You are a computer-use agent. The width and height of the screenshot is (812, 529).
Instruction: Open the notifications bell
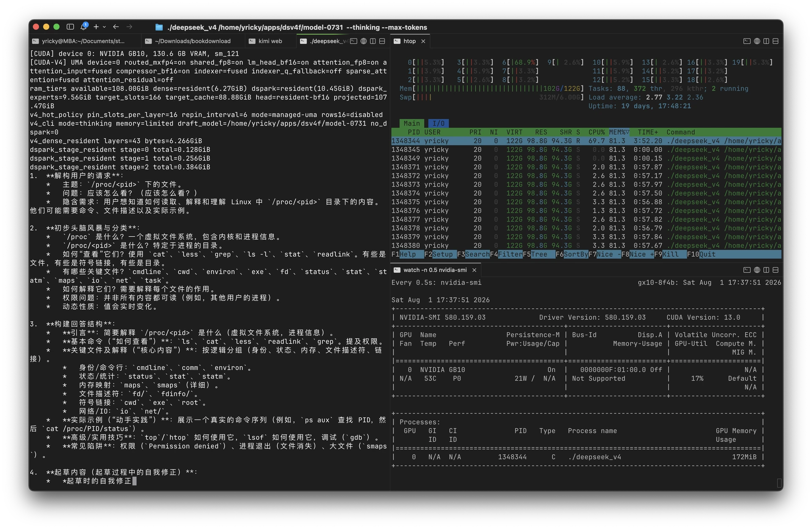pyautogui.click(x=84, y=26)
